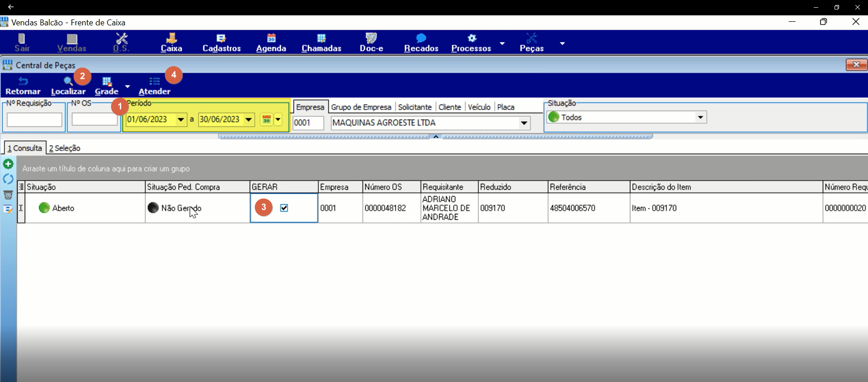Select the Veículo filter tab
Viewport: 868px width, 382px height.
pos(479,107)
